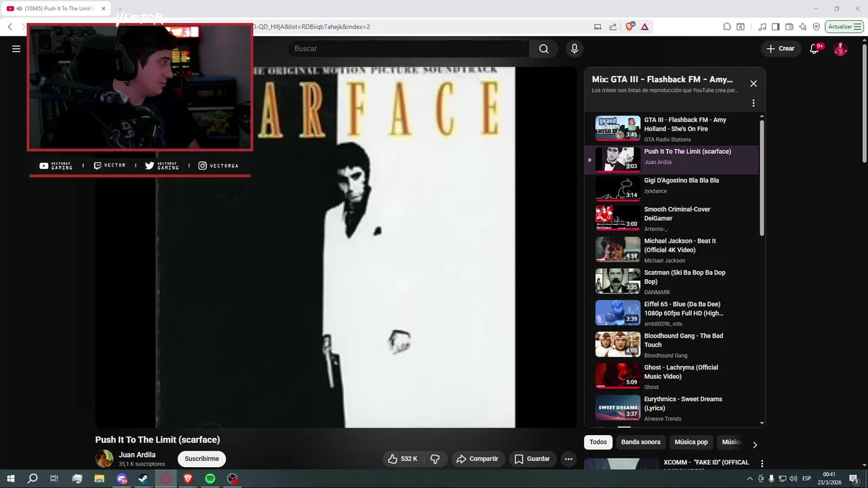Click the Guardar button
This screenshot has height=488, width=868.
tap(532, 459)
